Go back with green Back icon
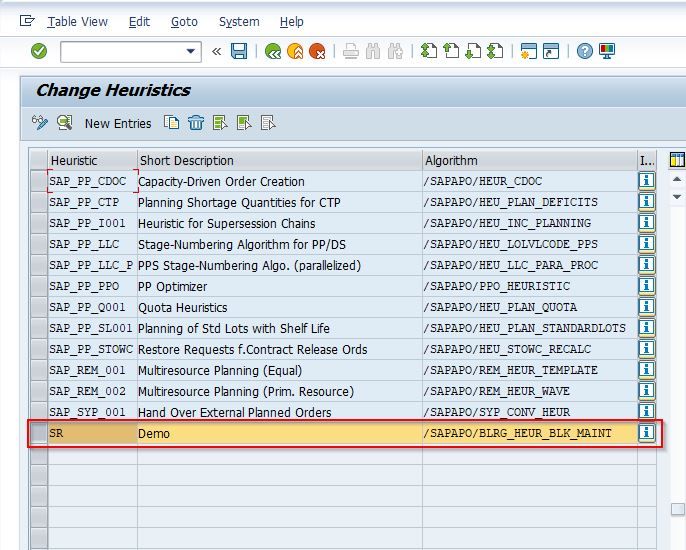The width and height of the screenshot is (686, 550). click(273, 51)
